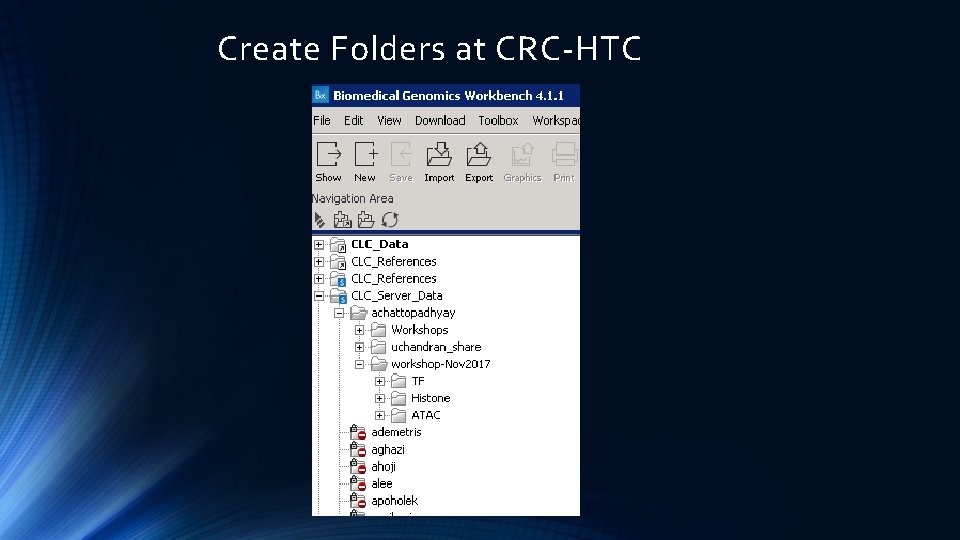Expand the ATAC folder
The height and width of the screenshot is (540, 960).
(x=380, y=415)
